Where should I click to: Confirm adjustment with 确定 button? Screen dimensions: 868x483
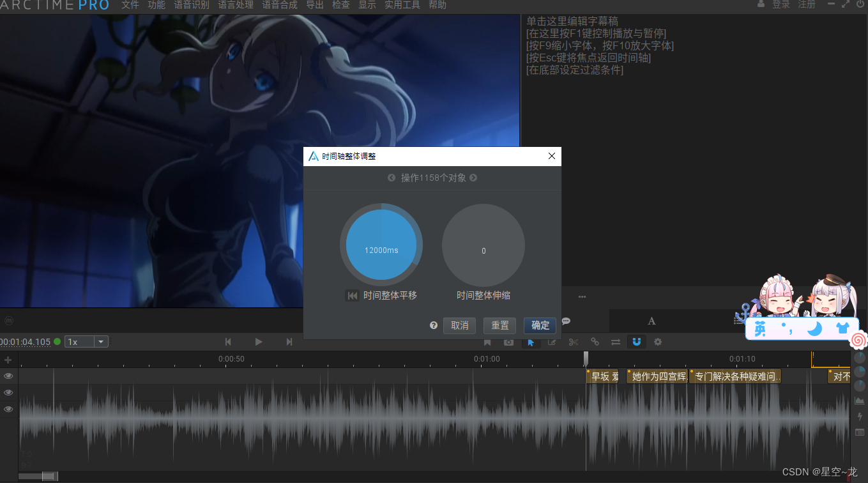click(x=540, y=325)
